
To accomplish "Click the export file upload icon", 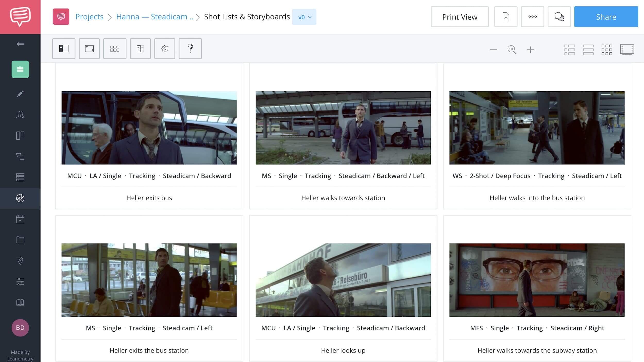I will coord(505,17).
